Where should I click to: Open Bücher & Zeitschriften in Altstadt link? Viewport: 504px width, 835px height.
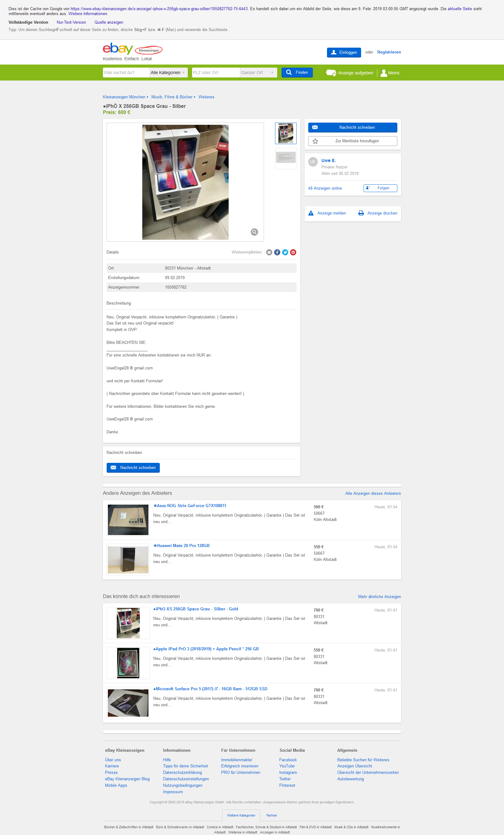pos(128,827)
